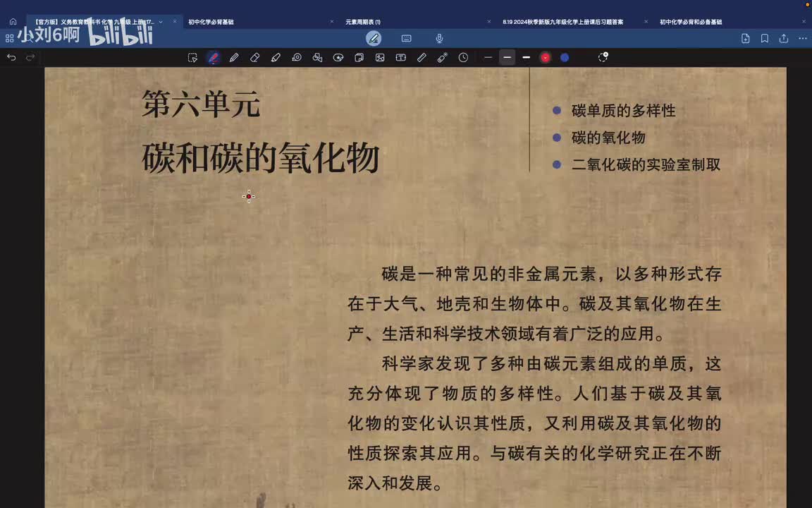Start audio recording with microphone icon
Screen dimensions: 812x508
[439, 38]
